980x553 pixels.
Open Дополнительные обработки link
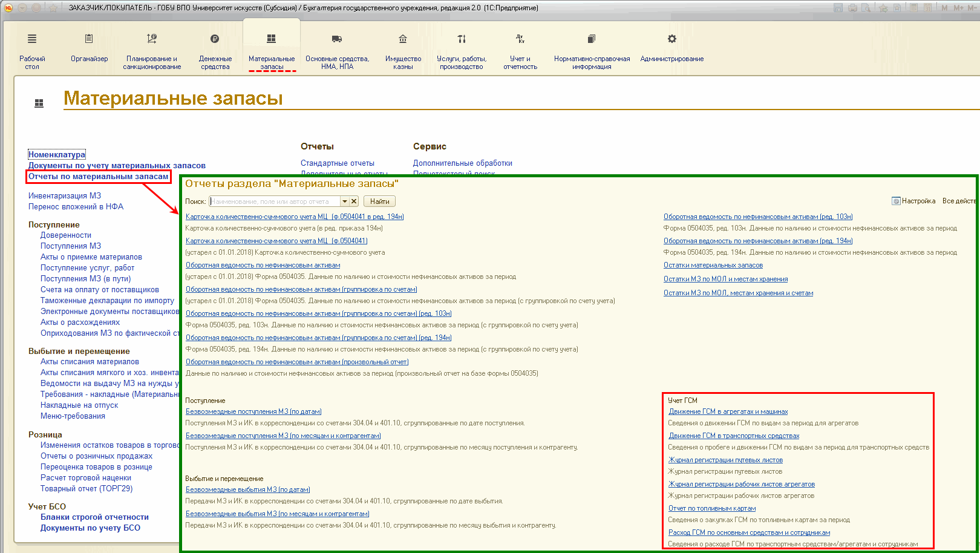point(463,163)
